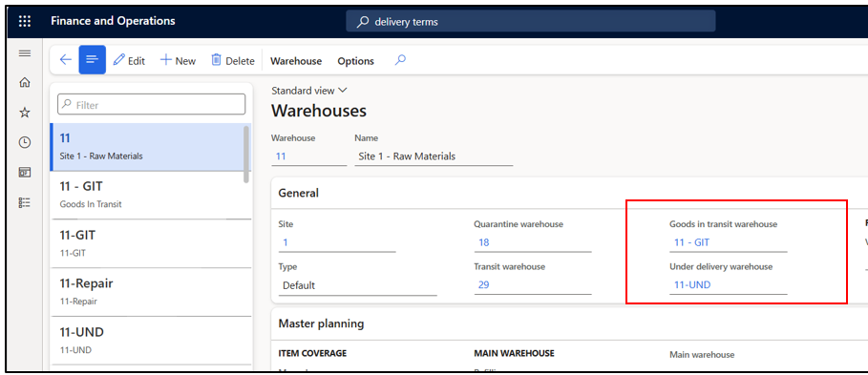The image size is (868, 375).
Task: Click the Name field Site 1 - Raw Materials
Action: tap(434, 156)
